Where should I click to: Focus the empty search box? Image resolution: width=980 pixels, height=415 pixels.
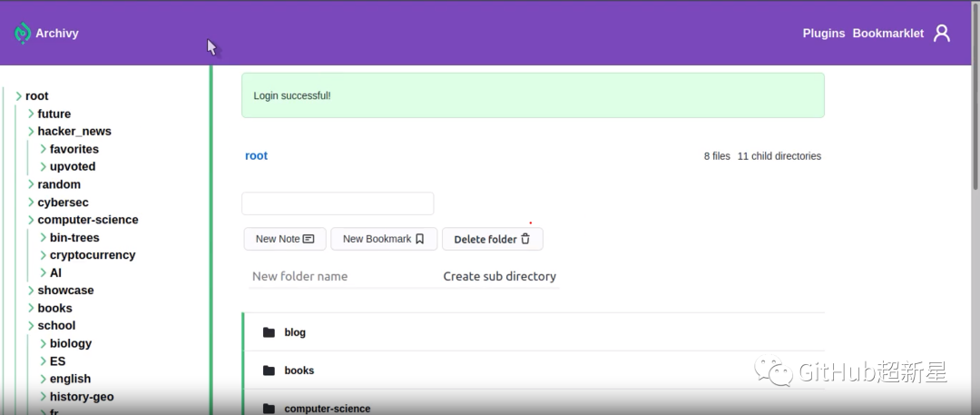pos(338,203)
